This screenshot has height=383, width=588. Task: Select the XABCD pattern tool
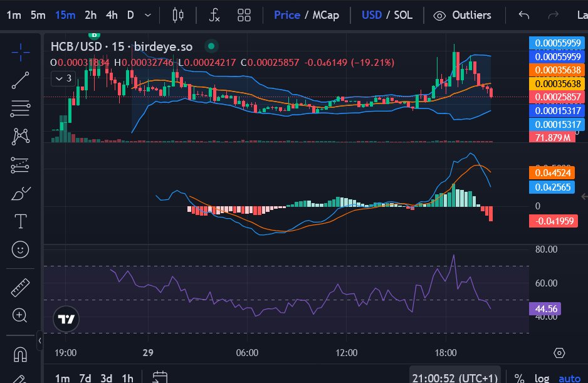[x=20, y=137]
